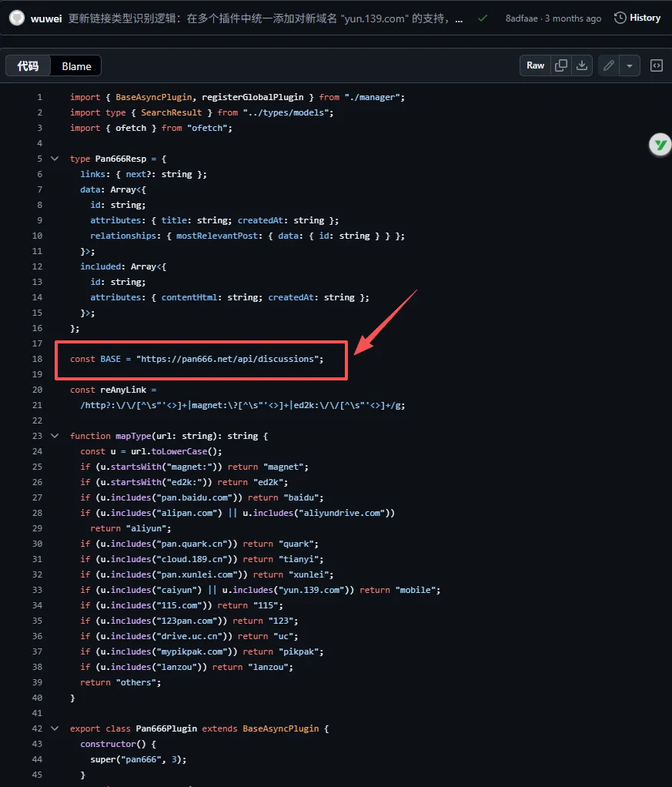This screenshot has width=672, height=787.
Task: Open wuwei author profile link
Action: 46,18
